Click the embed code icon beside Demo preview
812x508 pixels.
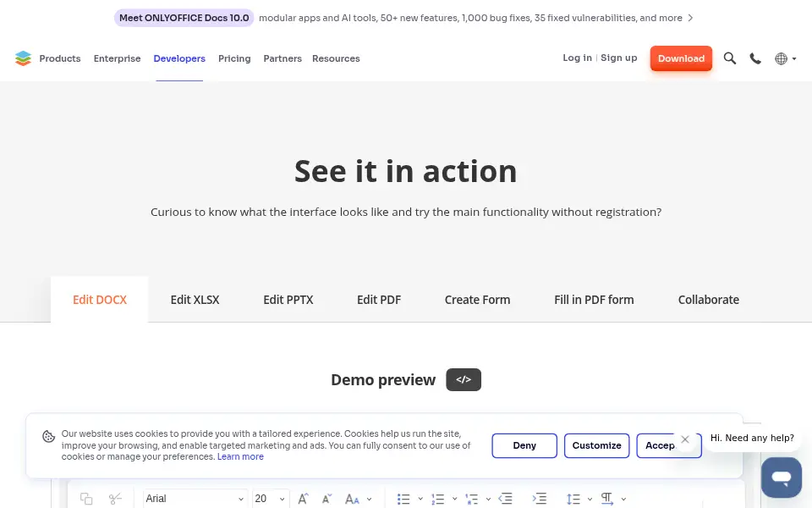(x=464, y=379)
